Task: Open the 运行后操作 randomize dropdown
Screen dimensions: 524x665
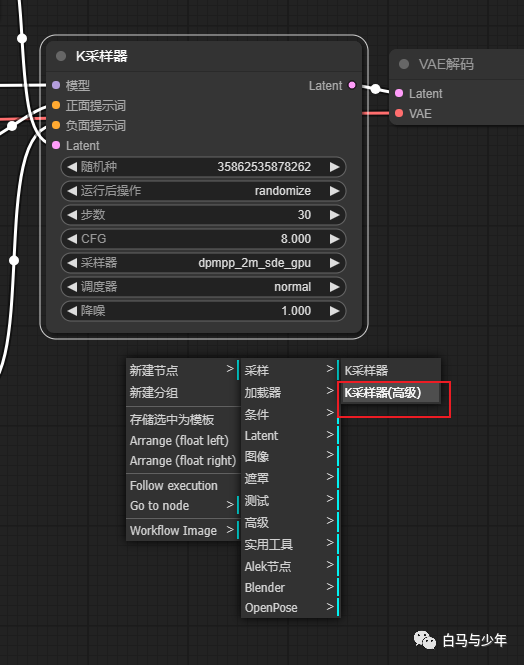Action: coord(203,191)
